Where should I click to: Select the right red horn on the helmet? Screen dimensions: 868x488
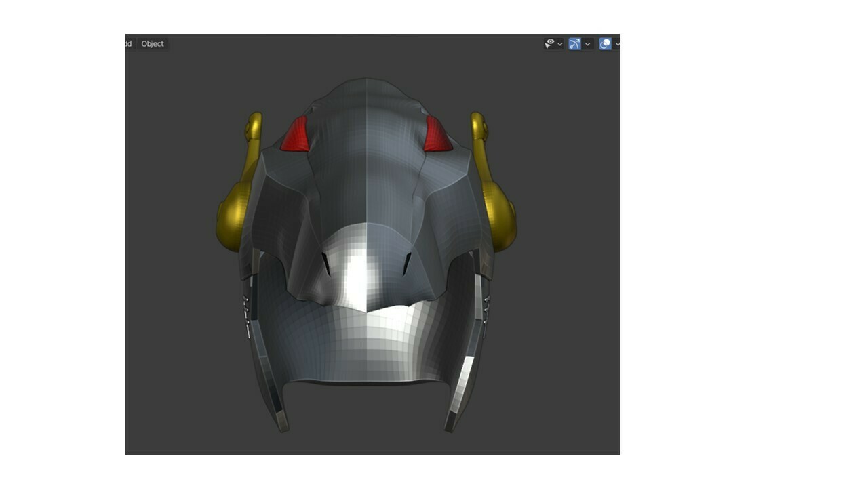coord(437,136)
